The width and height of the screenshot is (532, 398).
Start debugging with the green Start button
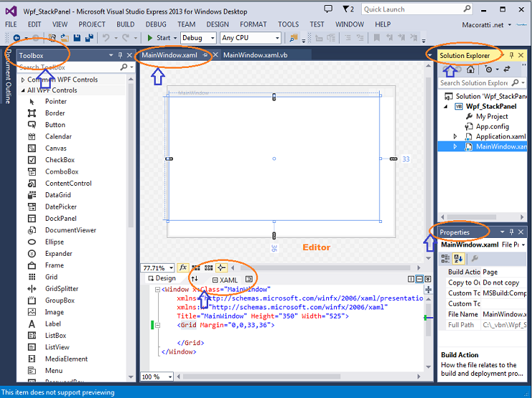click(x=159, y=38)
